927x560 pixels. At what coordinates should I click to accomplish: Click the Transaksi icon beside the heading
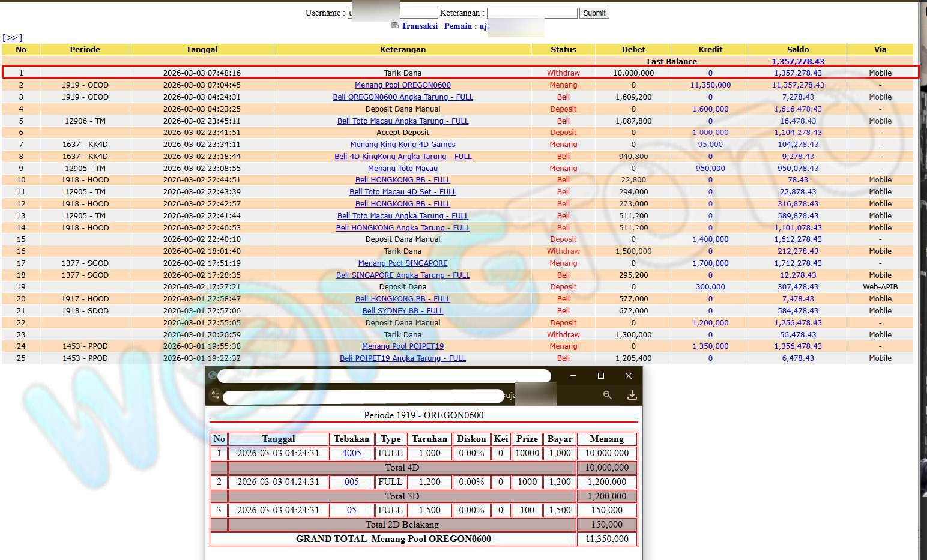click(x=395, y=25)
